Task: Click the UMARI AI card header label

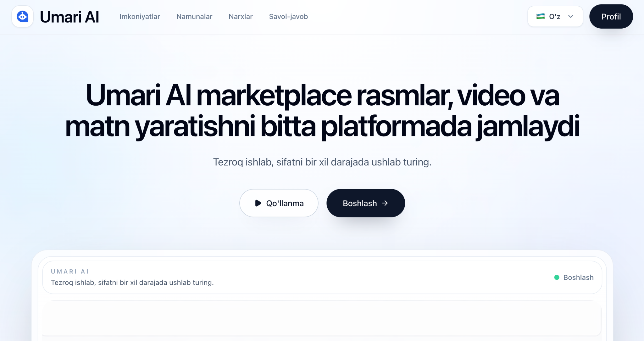Action: pyautogui.click(x=70, y=272)
